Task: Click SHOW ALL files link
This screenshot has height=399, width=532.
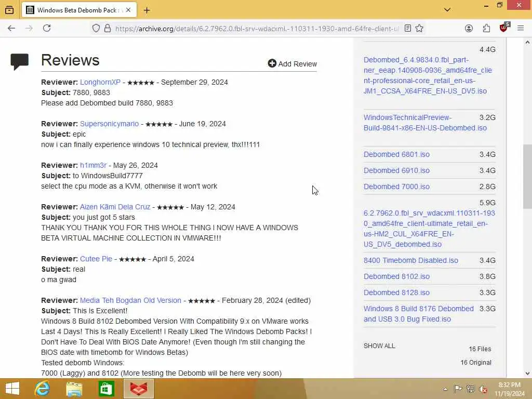Action: [379, 345]
